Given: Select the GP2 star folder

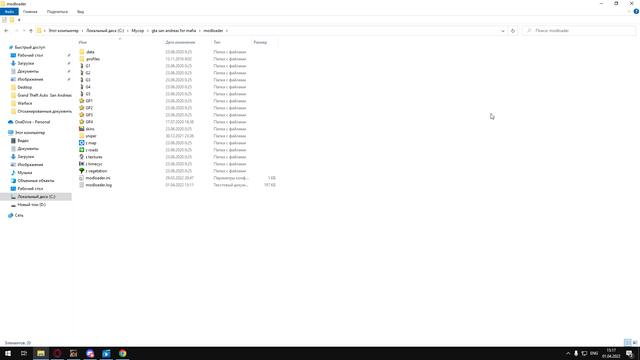Looking at the screenshot, I should pos(89,108).
